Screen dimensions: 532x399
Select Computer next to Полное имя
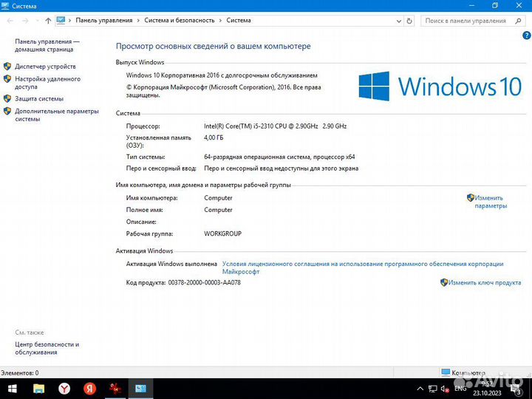tap(218, 210)
